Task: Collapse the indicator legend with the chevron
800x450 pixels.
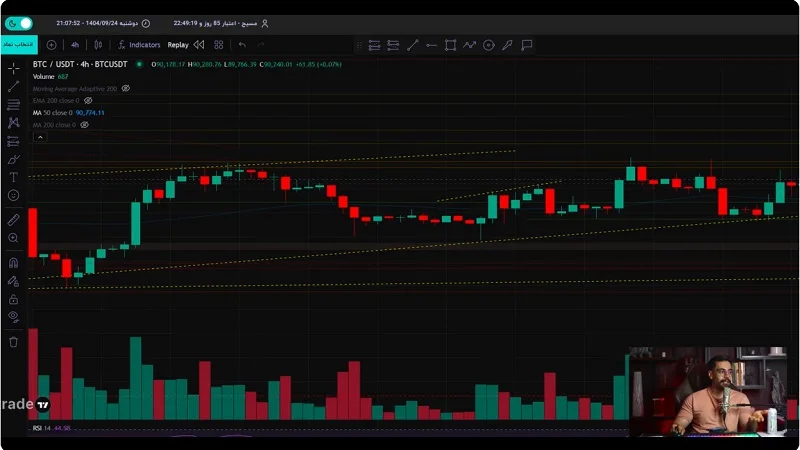Action: click(x=38, y=137)
